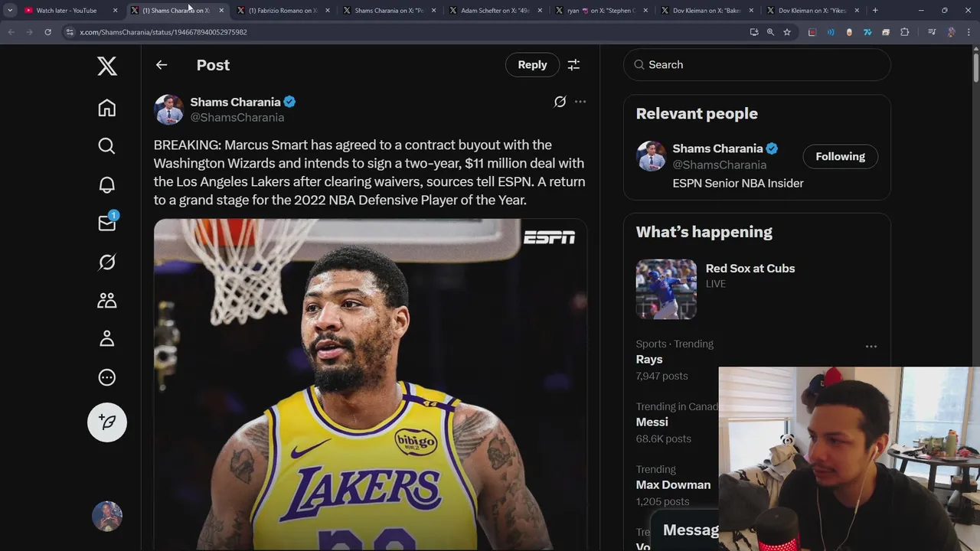
Task: Open tab search dropdown arrow
Action: coord(10,11)
